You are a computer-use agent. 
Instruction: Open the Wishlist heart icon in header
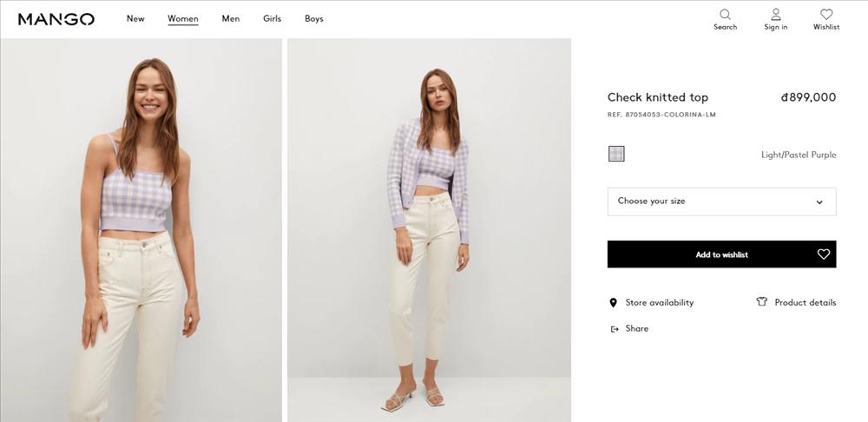(x=826, y=14)
